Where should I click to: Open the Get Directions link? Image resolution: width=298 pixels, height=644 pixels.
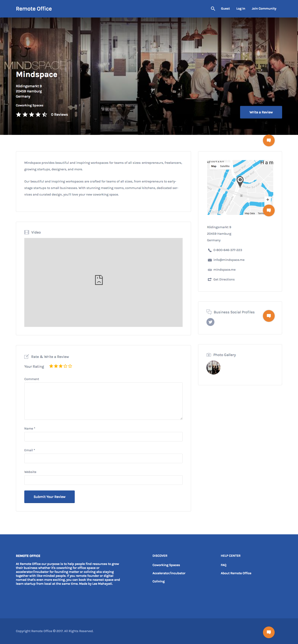224,280
